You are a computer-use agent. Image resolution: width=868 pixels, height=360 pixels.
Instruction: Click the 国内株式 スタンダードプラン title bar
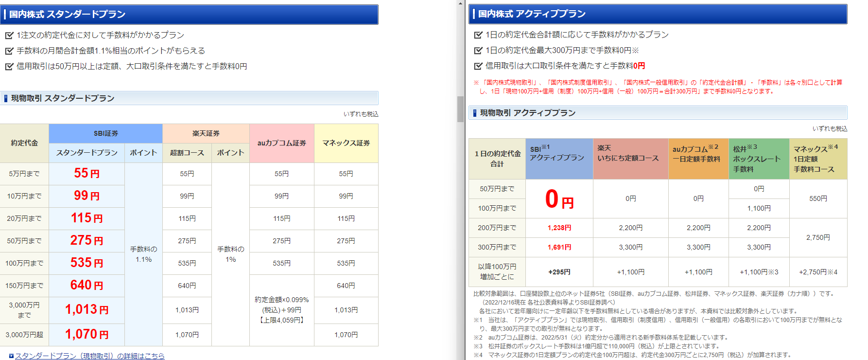click(x=189, y=14)
